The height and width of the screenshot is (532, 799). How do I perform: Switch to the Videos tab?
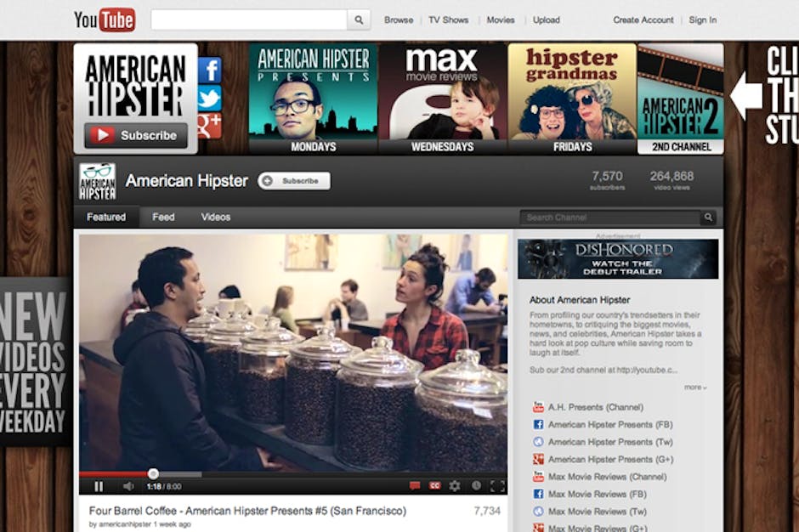[216, 218]
